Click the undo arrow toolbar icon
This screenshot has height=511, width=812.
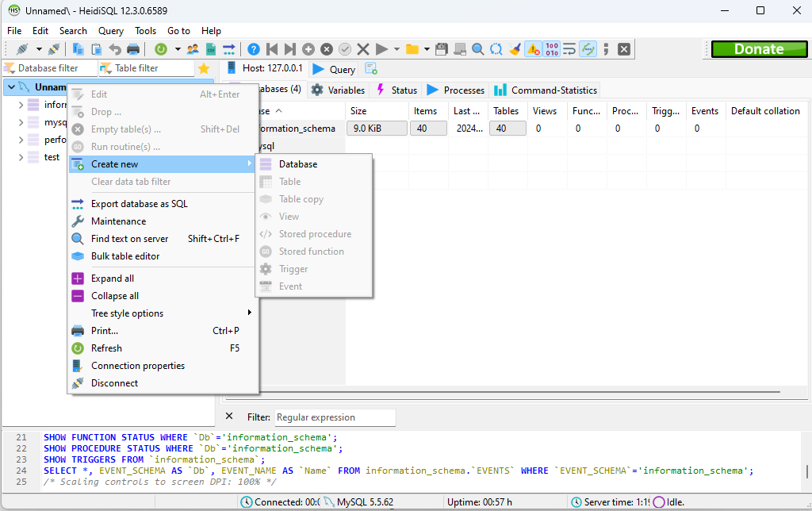(x=114, y=49)
